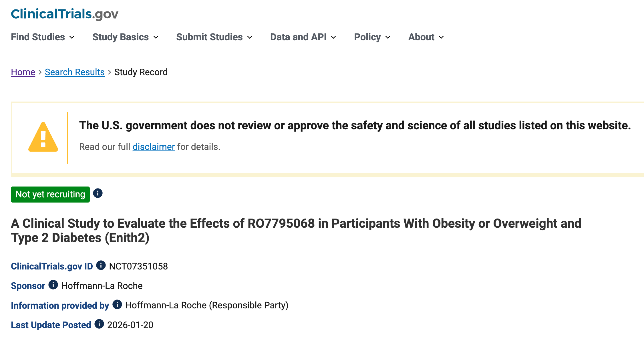The height and width of the screenshot is (345, 644).
Task: Click info icon beside ClinicalTrials.gov ID
Action: point(101,265)
